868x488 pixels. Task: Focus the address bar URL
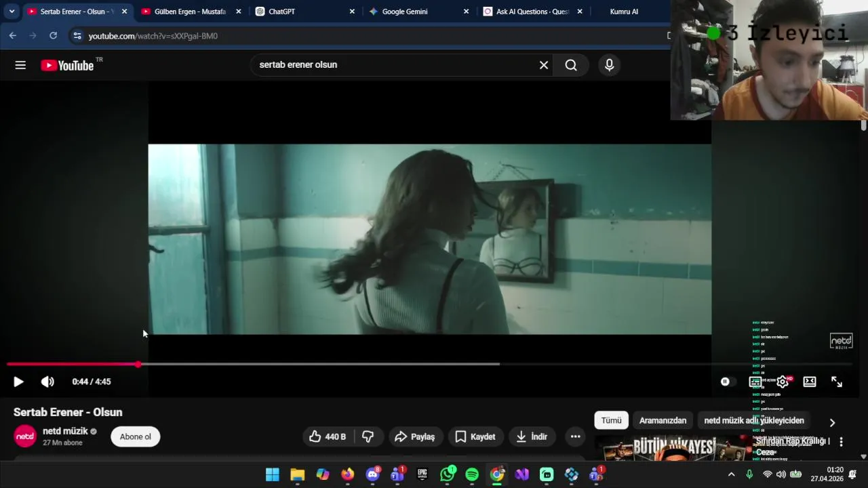click(153, 36)
